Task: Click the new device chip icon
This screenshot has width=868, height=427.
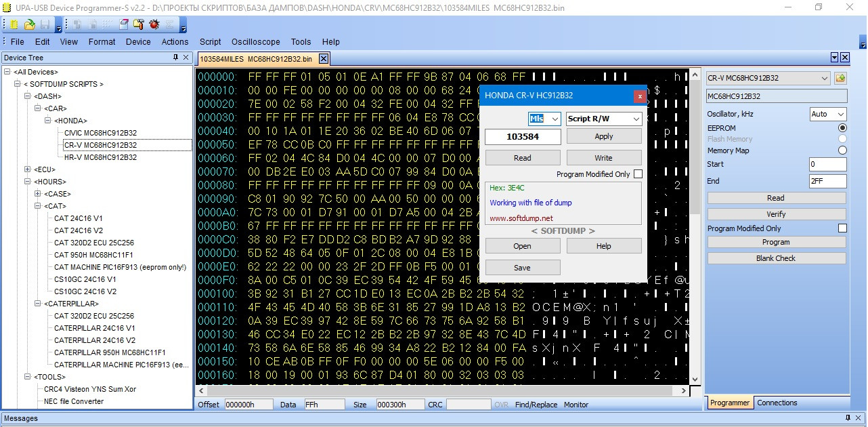Action: pos(14,24)
